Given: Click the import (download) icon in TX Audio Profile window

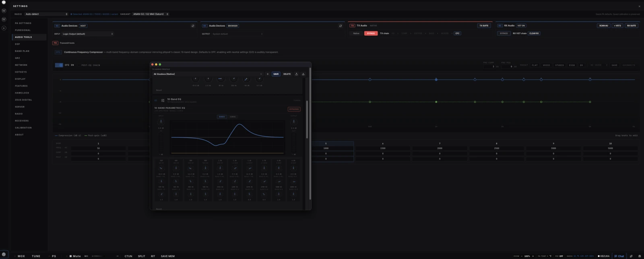Looking at the screenshot, I should tap(303, 74).
